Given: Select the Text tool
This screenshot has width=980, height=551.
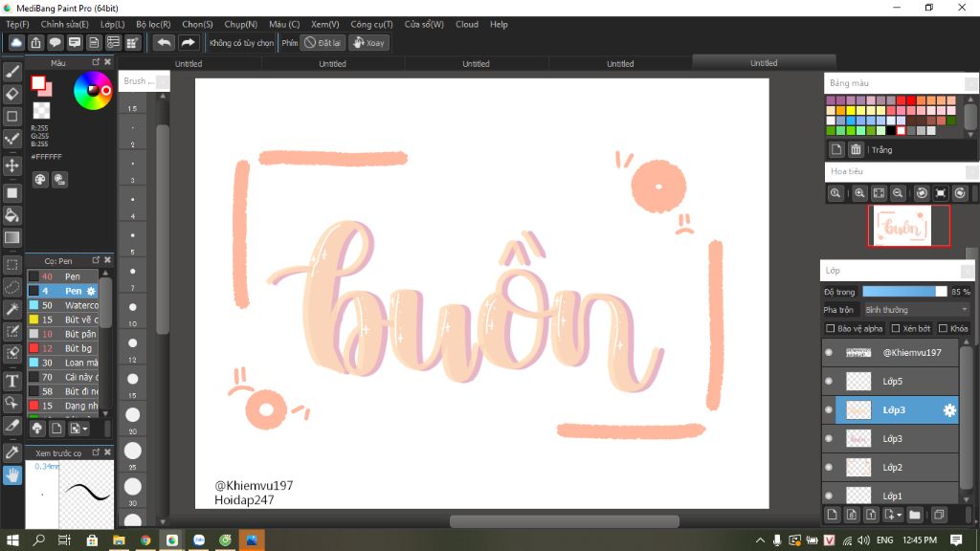Looking at the screenshot, I should [11, 381].
